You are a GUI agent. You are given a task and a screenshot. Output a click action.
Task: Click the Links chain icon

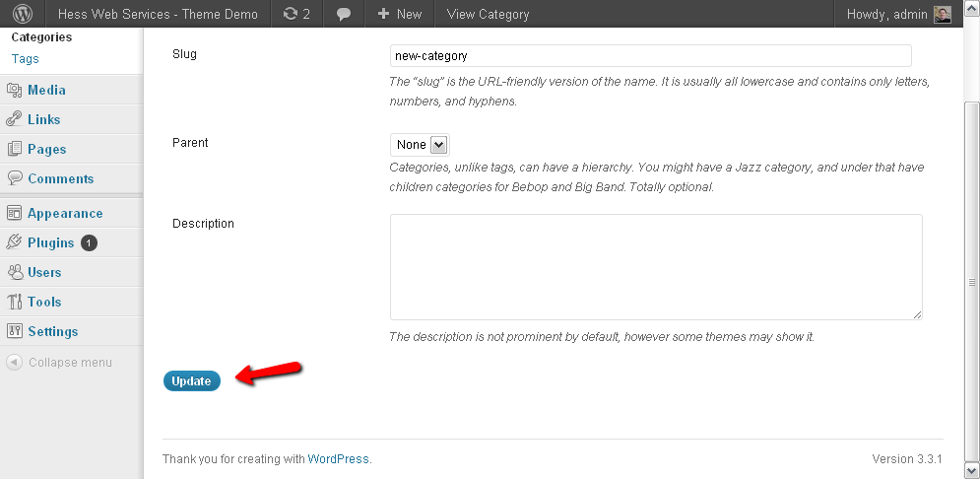point(15,119)
